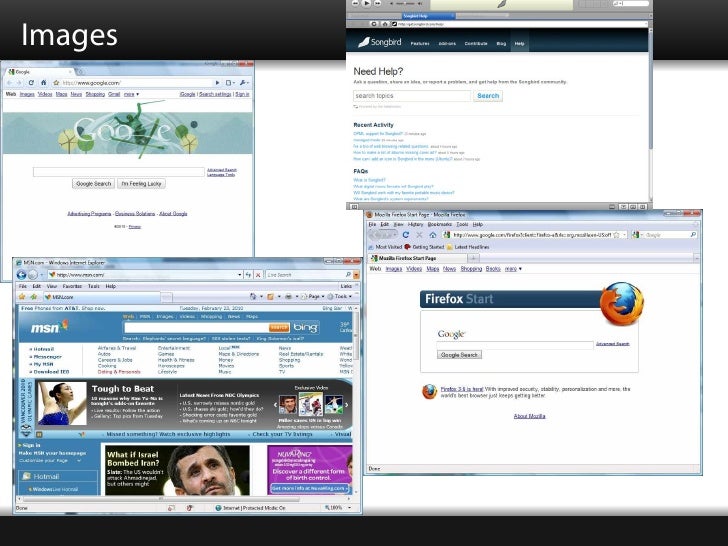
Task: Adjust the Songbird volume slider
Action: pyautogui.click(x=405, y=3)
